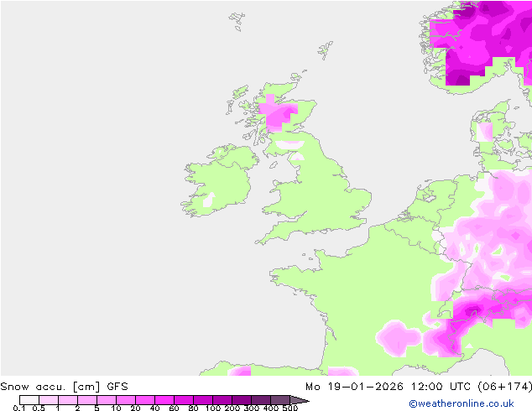Screen dimensions: 532x411
Task: Click the 300–400 cm legend swatch
Action: click(x=261, y=400)
